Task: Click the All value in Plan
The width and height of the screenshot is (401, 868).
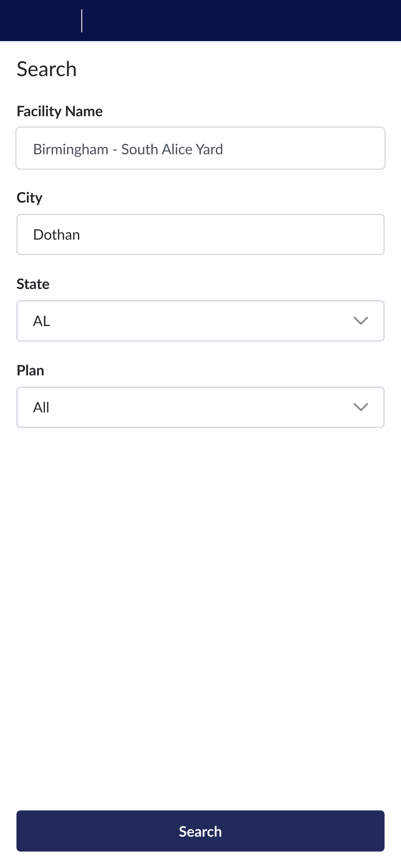Action: point(41,408)
